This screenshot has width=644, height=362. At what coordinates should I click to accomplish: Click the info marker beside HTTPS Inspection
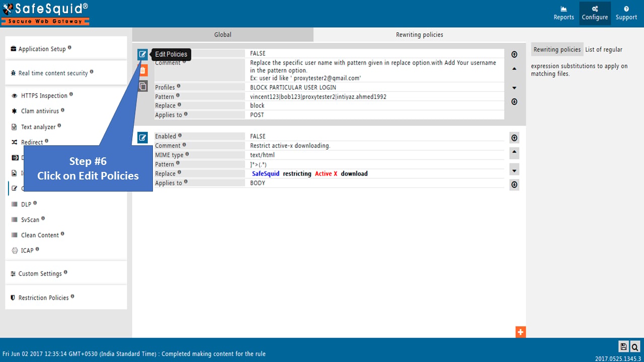[x=71, y=95]
